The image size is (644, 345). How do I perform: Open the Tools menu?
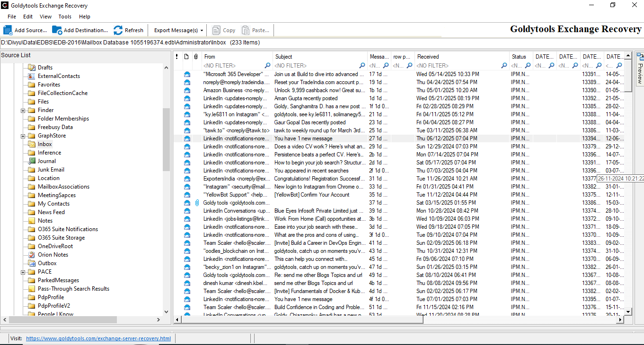[x=65, y=17]
